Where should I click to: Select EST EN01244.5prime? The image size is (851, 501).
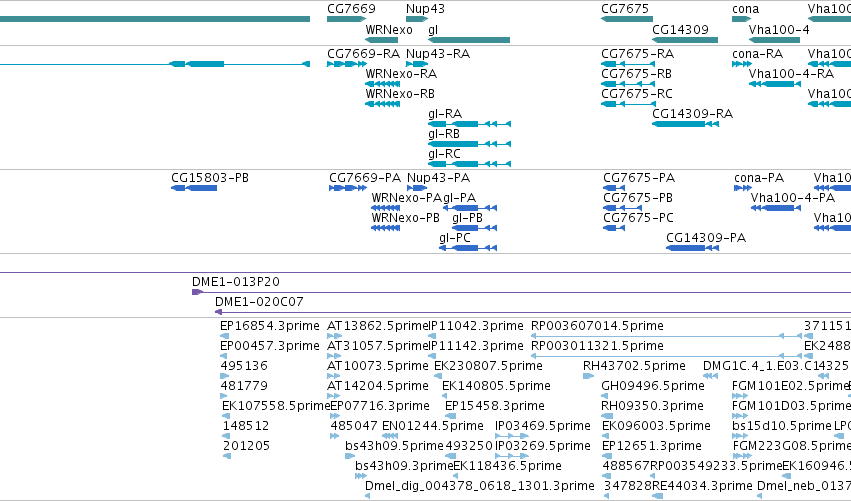point(433,427)
